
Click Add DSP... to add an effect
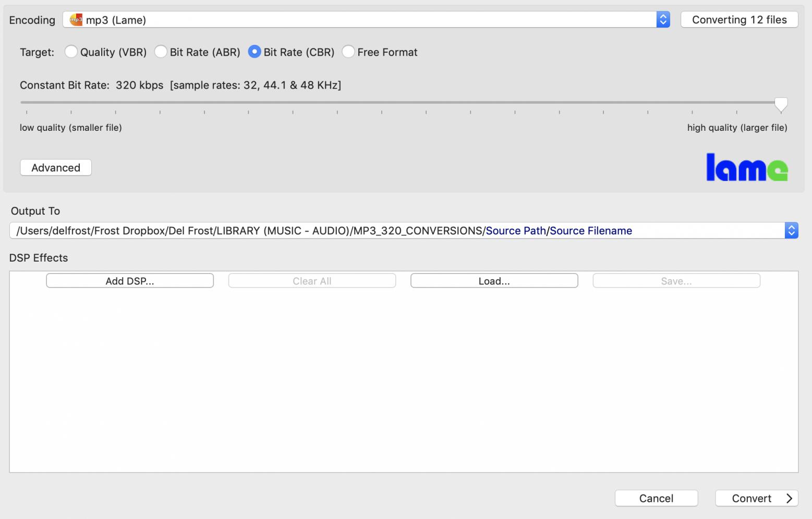pyautogui.click(x=130, y=281)
